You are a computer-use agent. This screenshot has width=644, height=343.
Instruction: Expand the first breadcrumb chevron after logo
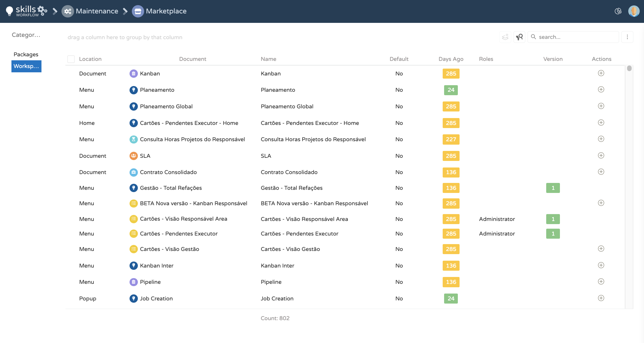(x=55, y=11)
